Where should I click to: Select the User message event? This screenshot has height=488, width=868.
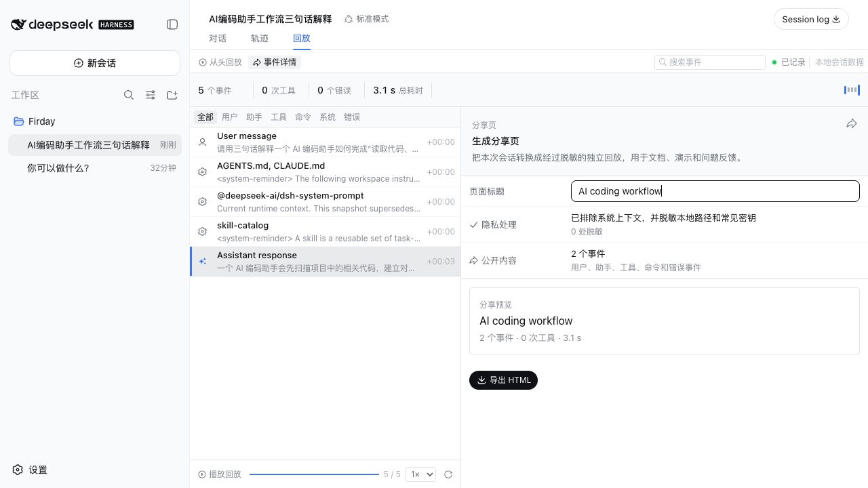[325, 142]
